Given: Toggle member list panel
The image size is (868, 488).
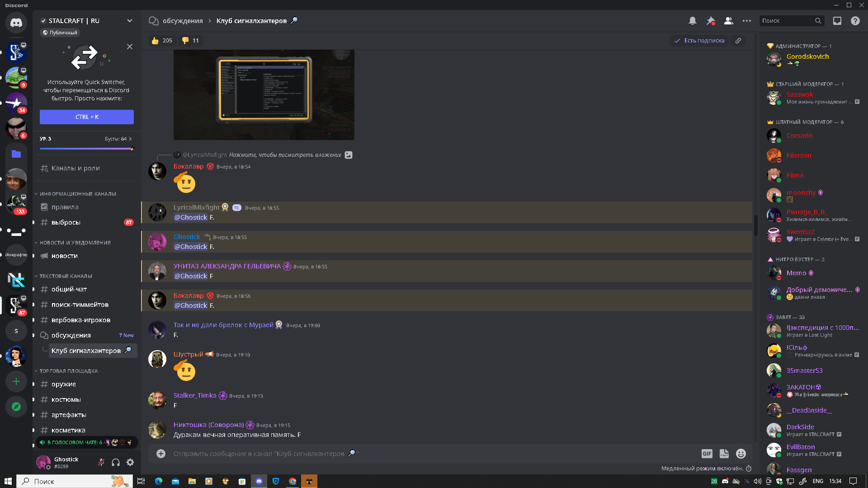Looking at the screenshot, I should tap(728, 21).
